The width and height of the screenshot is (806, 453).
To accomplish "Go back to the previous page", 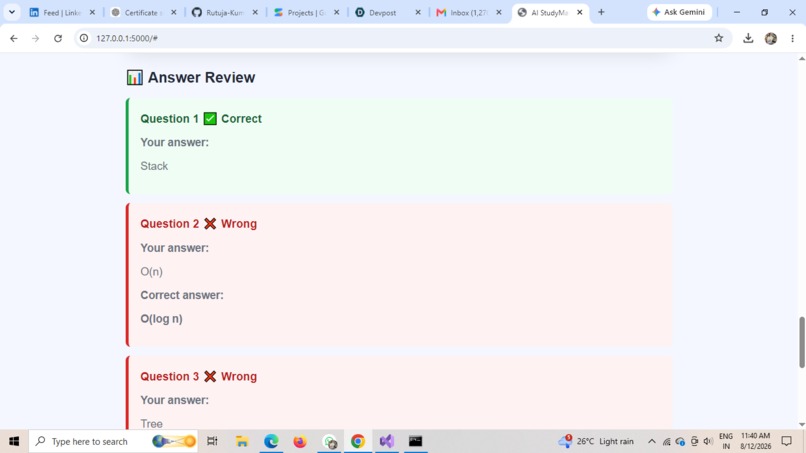I will point(14,38).
